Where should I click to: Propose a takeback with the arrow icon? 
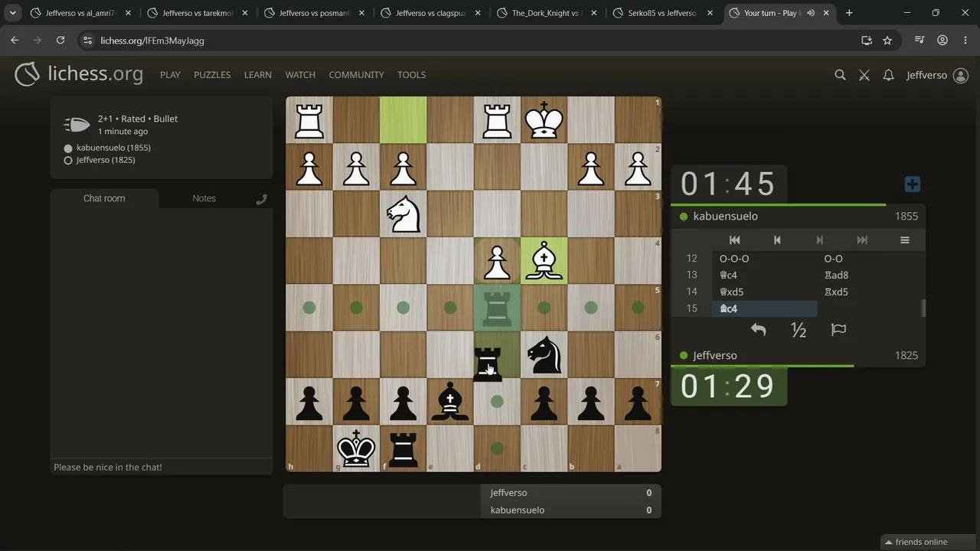[758, 330]
